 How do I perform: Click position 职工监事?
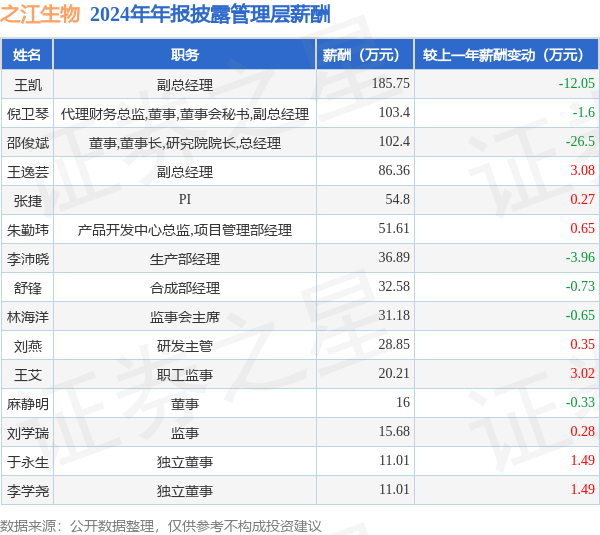click(185, 375)
